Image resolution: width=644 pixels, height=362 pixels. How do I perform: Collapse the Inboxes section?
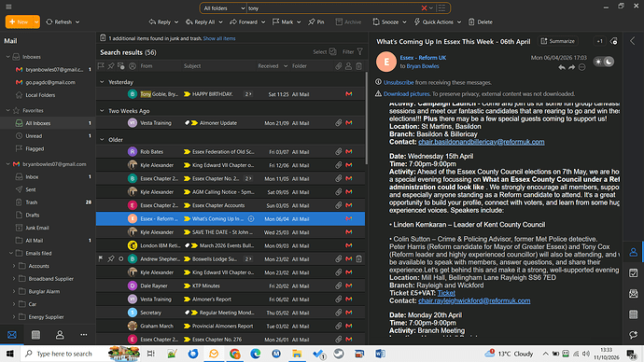(7, 57)
